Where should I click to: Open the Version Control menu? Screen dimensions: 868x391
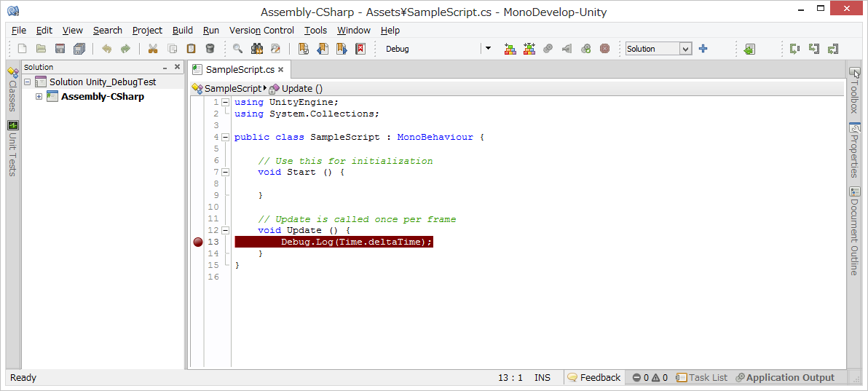(x=261, y=31)
